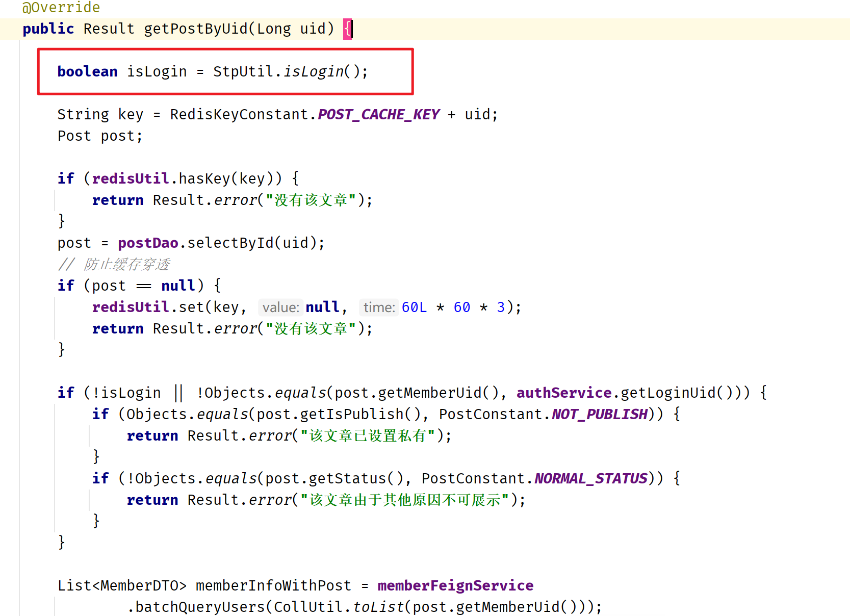Click '该文章由于其他原因不可展示' string

[405, 500]
